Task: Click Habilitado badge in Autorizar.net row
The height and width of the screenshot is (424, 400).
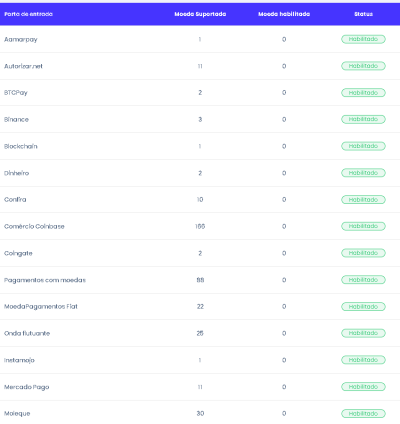Action: click(x=363, y=66)
